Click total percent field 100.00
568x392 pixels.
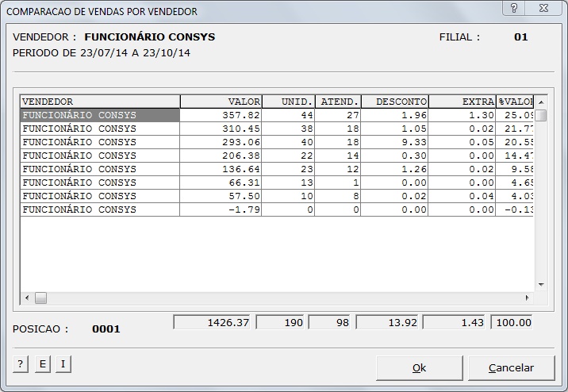tap(512, 322)
